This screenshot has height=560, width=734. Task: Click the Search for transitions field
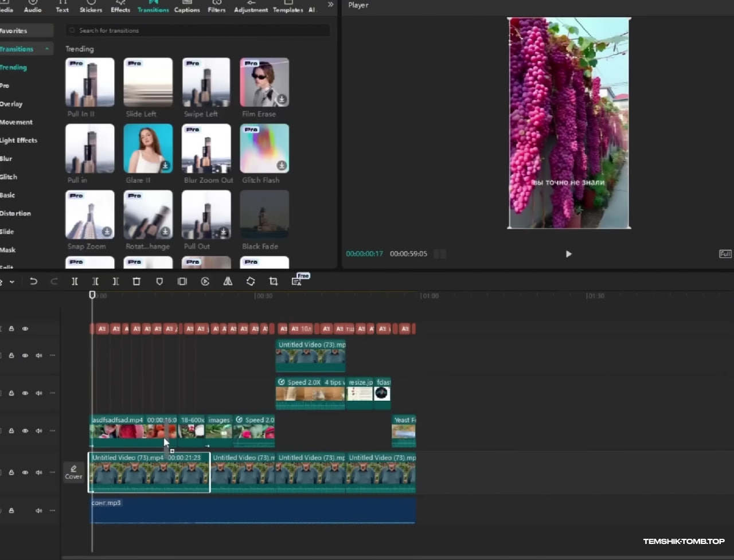tap(198, 30)
